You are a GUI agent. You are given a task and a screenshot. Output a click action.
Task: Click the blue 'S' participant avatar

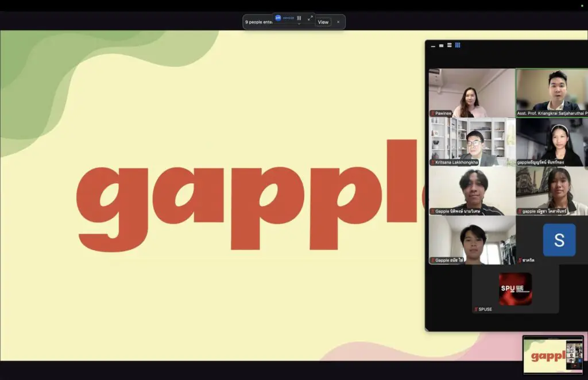tap(559, 240)
